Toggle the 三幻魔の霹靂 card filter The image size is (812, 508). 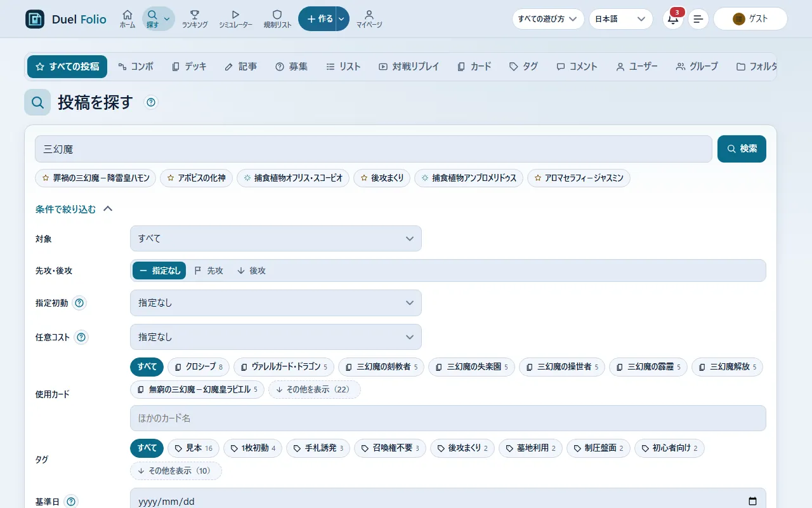click(x=648, y=367)
